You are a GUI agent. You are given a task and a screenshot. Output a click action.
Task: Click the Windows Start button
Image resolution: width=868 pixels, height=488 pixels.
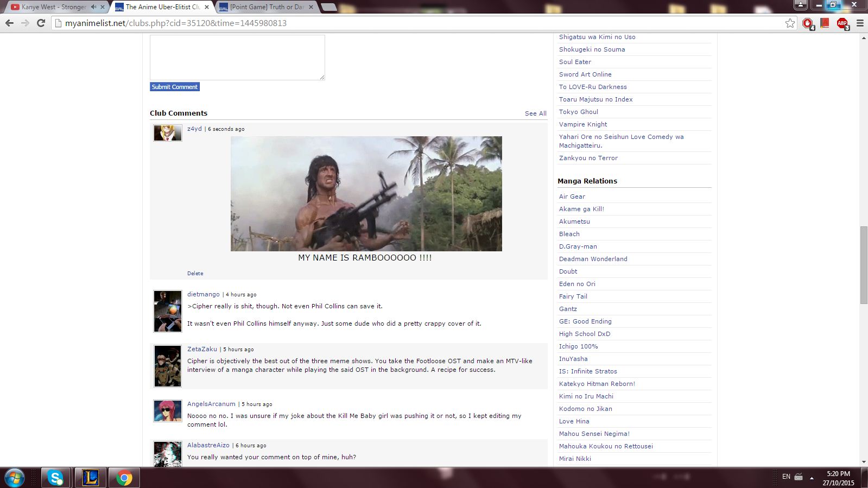pos(15,478)
